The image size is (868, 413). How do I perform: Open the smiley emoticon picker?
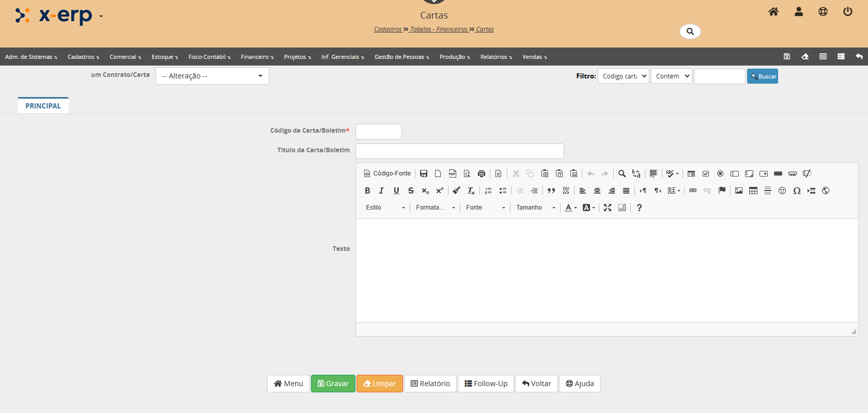pos(782,190)
